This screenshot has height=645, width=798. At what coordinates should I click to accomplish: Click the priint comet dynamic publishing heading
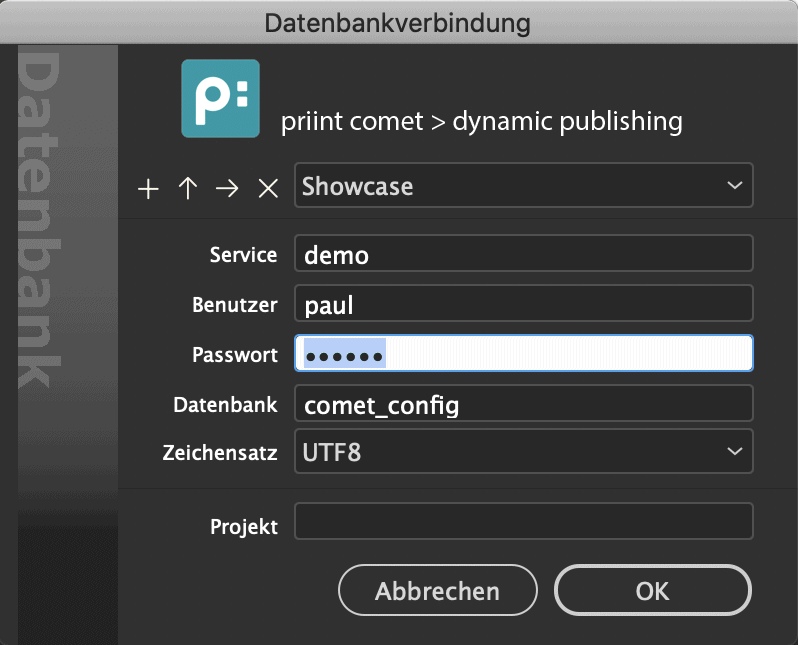(481, 121)
